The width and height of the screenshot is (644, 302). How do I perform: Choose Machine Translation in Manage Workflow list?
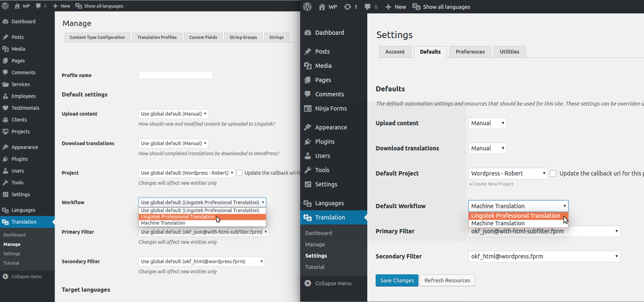(x=163, y=223)
